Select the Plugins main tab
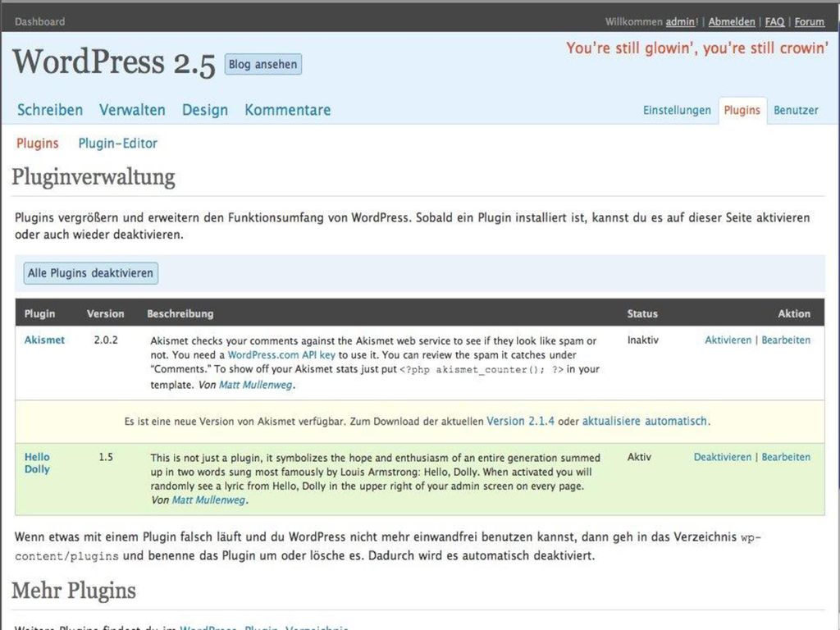The width and height of the screenshot is (840, 630). click(x=742, y=111)
